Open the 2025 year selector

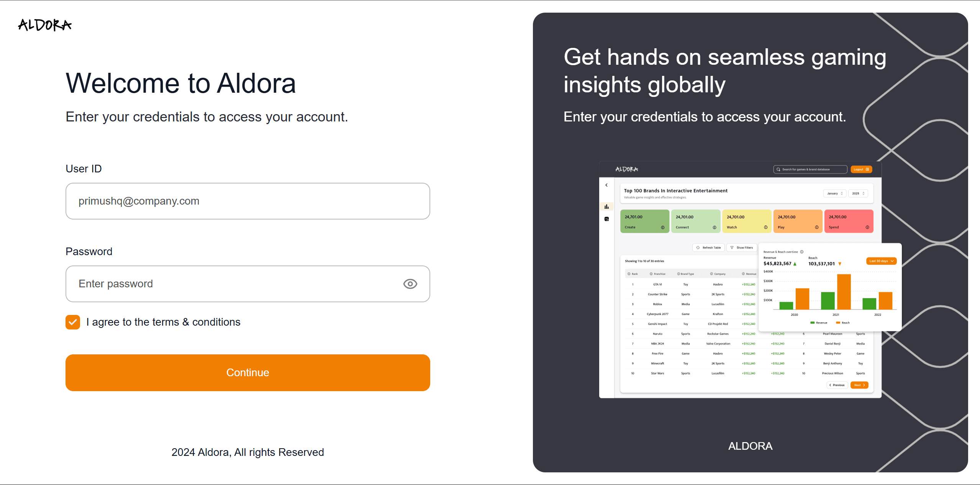pos(858,193)
